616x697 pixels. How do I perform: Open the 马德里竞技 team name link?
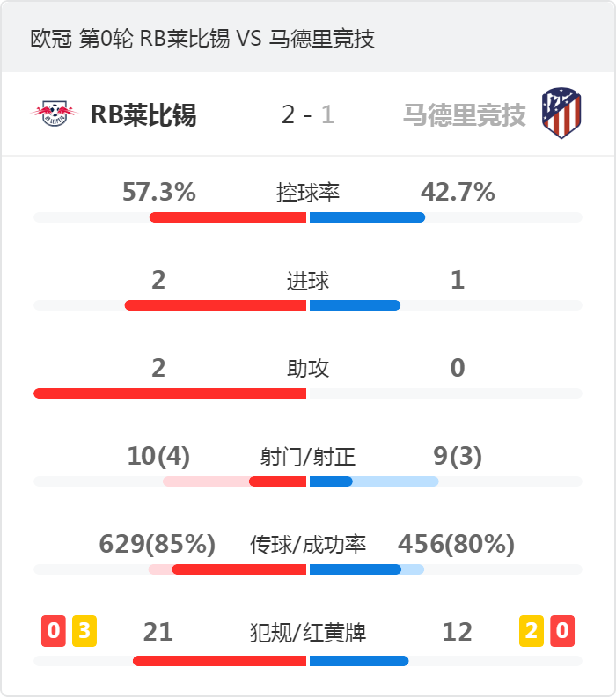465,114
